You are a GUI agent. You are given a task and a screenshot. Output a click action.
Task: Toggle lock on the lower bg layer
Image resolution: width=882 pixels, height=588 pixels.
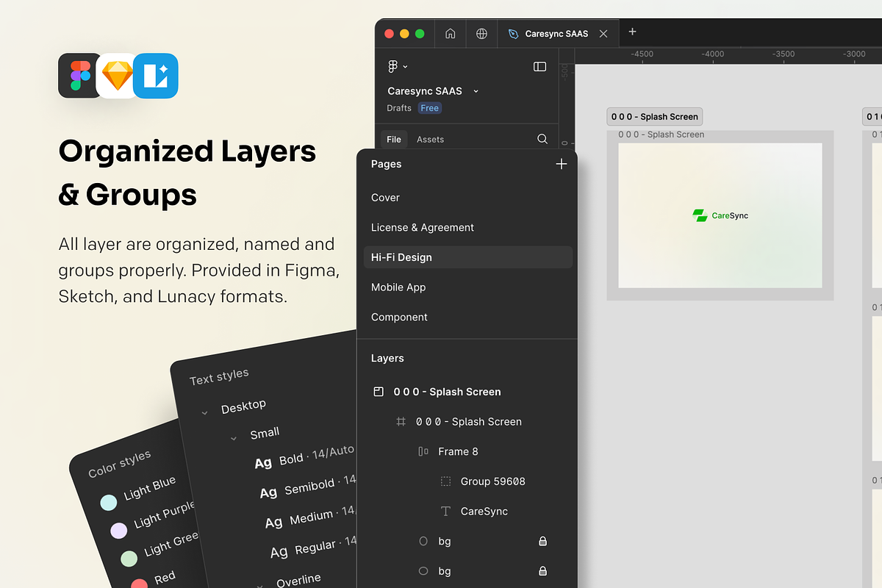pos(543,571)
